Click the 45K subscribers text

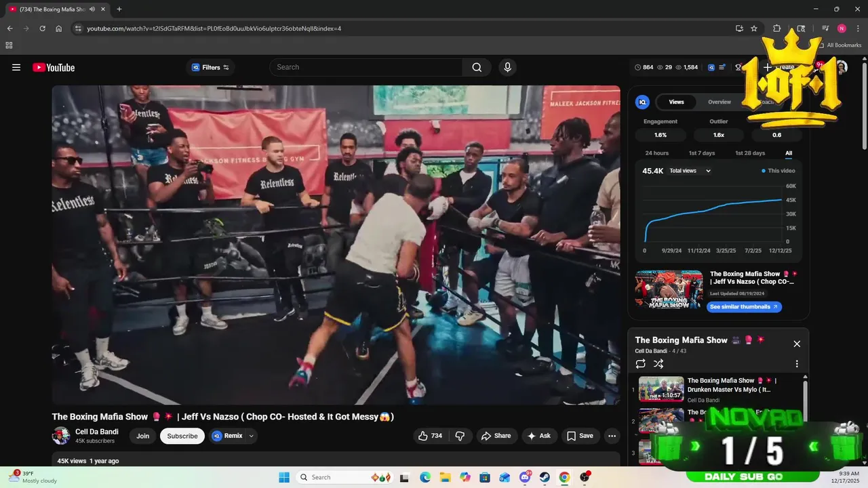click(x=95, y=441)
